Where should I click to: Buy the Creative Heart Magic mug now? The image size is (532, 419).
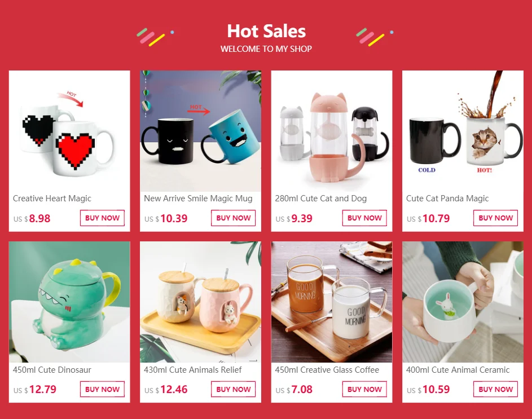[102, 218]
